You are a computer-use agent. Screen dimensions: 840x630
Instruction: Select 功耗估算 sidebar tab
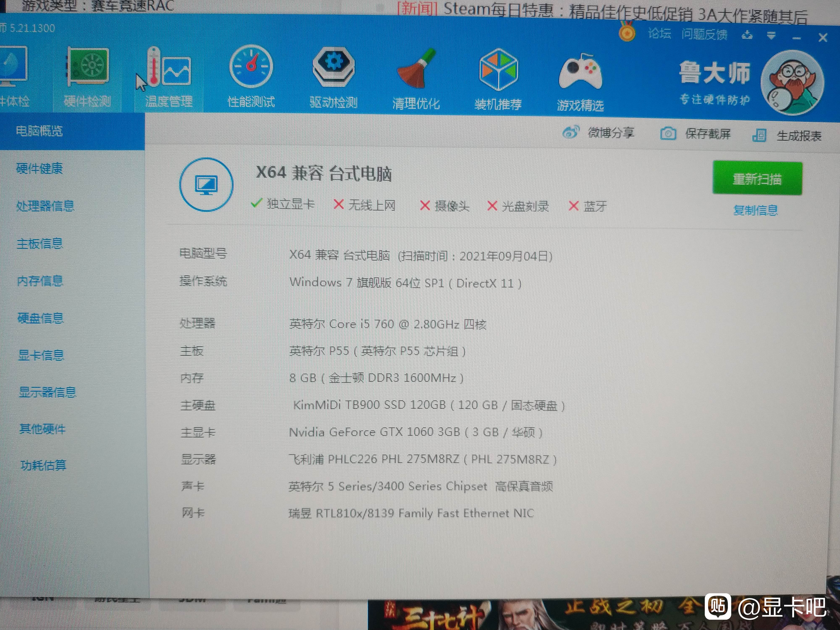pyautogui.click(x=43, y=465)
